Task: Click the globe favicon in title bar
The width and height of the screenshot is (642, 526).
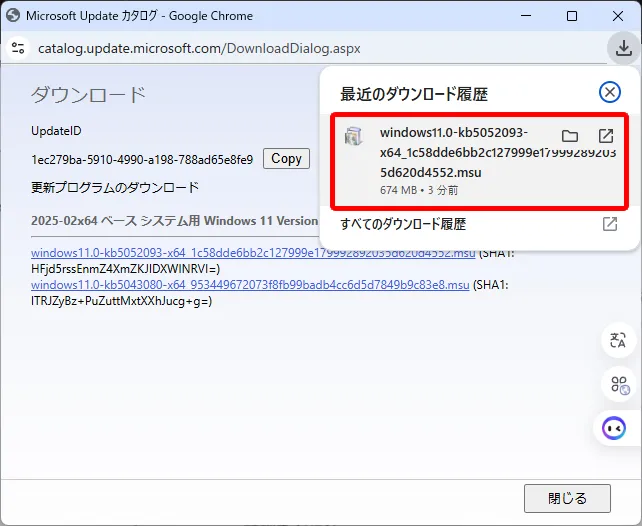Action: pos(13,16)
